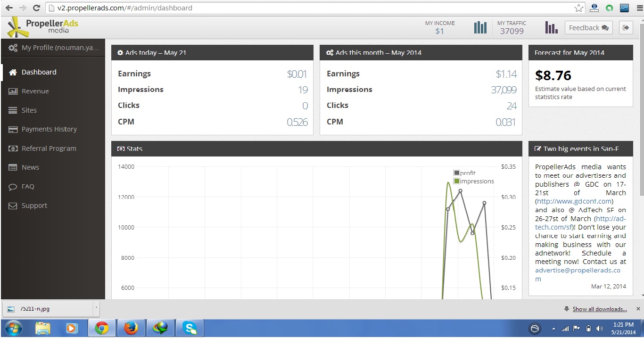Image resolution: width=644 pixels, height=362 pixels.
Task: Open the Revenue section in sidebar
Action: [x=35, y=91]
